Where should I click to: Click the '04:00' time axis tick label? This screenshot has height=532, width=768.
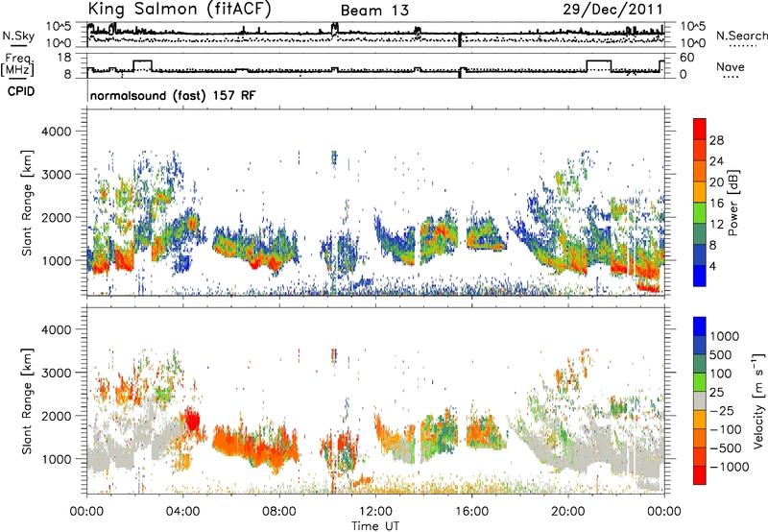point(183,512)
